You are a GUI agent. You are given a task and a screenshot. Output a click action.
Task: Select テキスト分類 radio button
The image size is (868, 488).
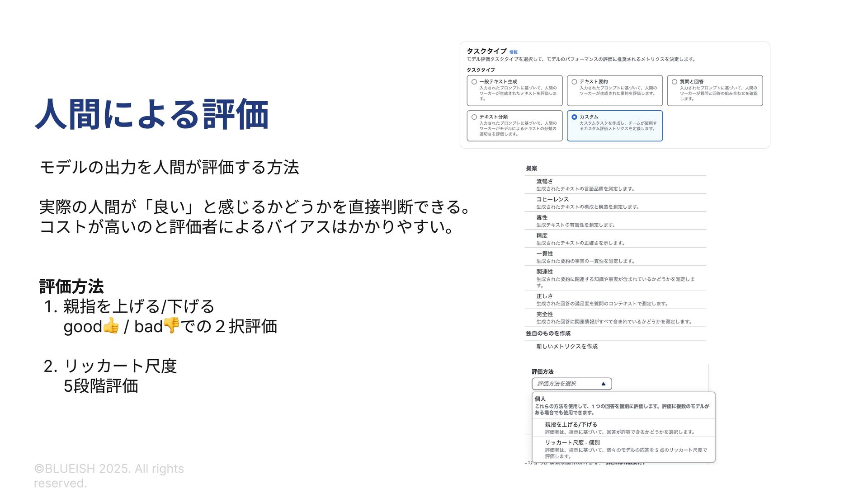[x=474, y=117]
